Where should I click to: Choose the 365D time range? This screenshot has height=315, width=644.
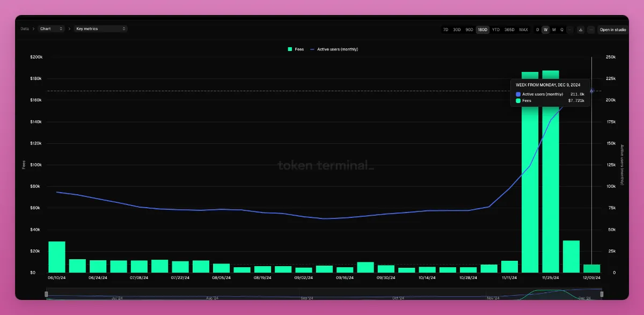point(510,30)
